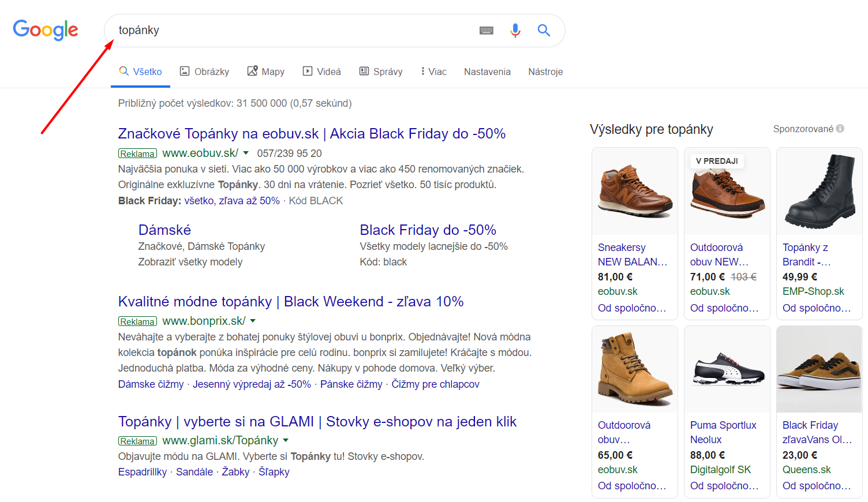Click the 81,00 € price
Viewport: 868px width, 502px height.
615,277
